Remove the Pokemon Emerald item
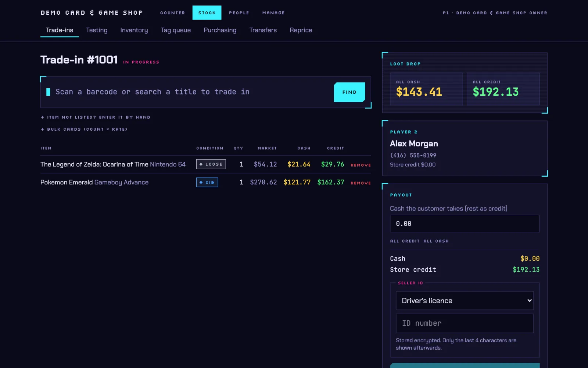The height and width of the screenshot is (368, 588). click(361, 183)
